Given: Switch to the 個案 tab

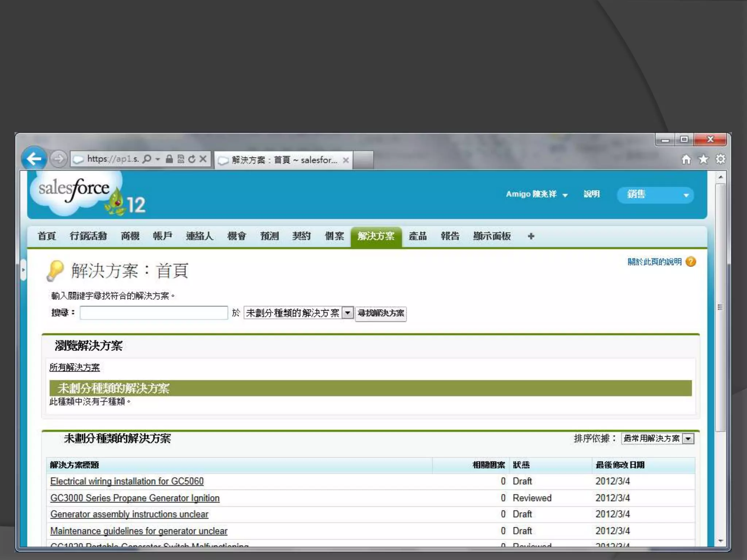Looking at the screenshot, I should (x=334, y=236).
